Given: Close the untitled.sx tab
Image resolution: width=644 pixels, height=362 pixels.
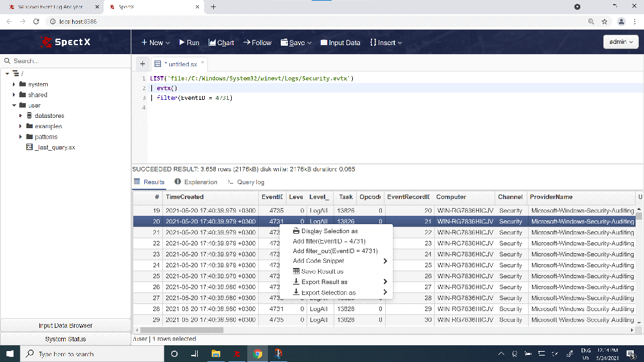Looking at the screenshot, I should 202,62.
